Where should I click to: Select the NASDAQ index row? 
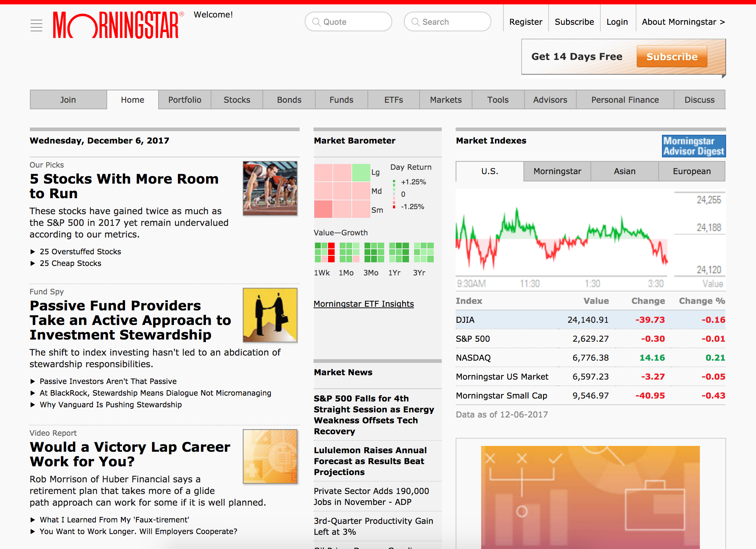pyautogui.click(x=591, y=358)
